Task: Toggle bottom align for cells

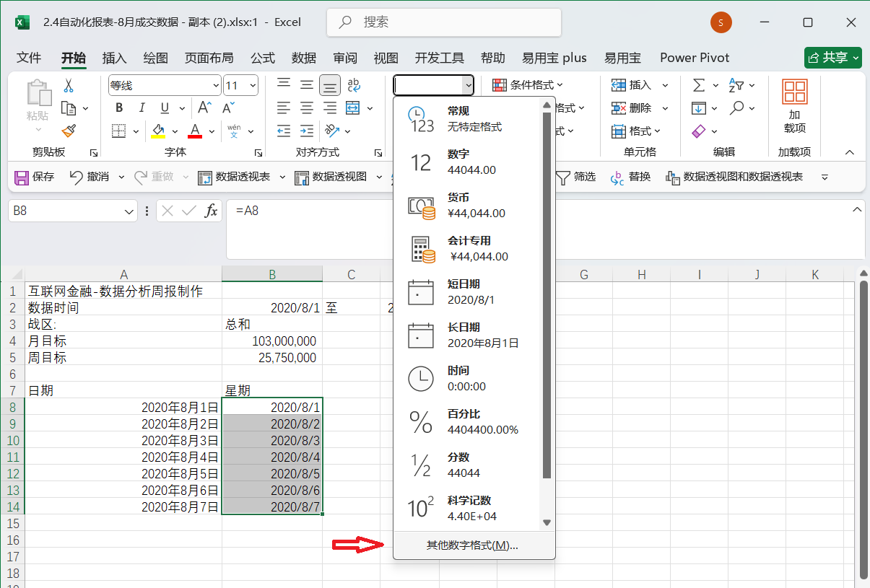Action: coord(330,85)
